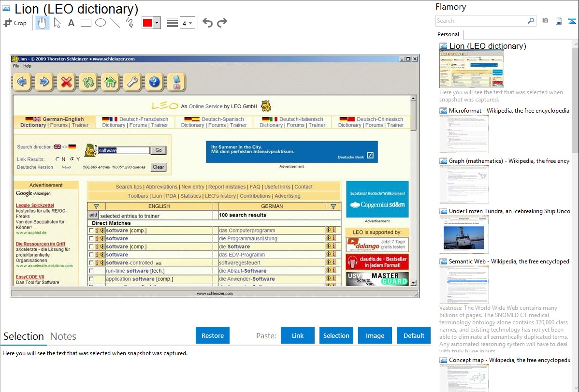Open the File menu in Lion window
579x392 pixels.
pos(16,66)
